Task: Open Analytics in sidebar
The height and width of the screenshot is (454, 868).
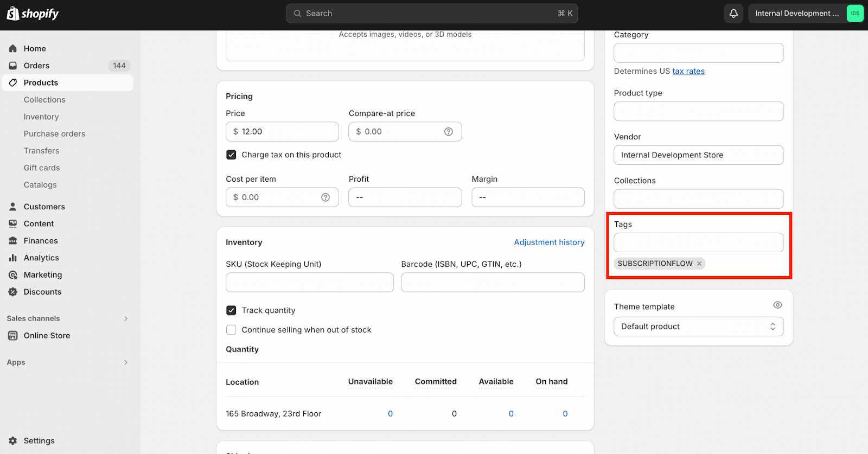Action: (x=41, y=258)
